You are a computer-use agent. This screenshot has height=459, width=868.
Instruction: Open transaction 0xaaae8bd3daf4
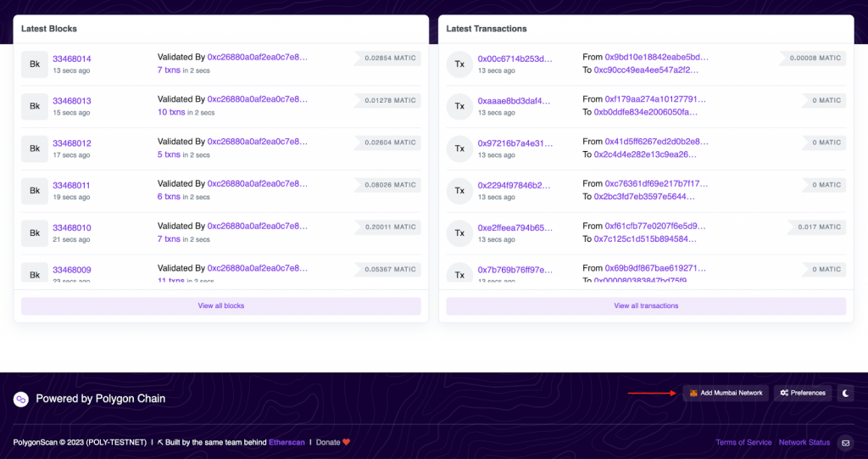515,101
